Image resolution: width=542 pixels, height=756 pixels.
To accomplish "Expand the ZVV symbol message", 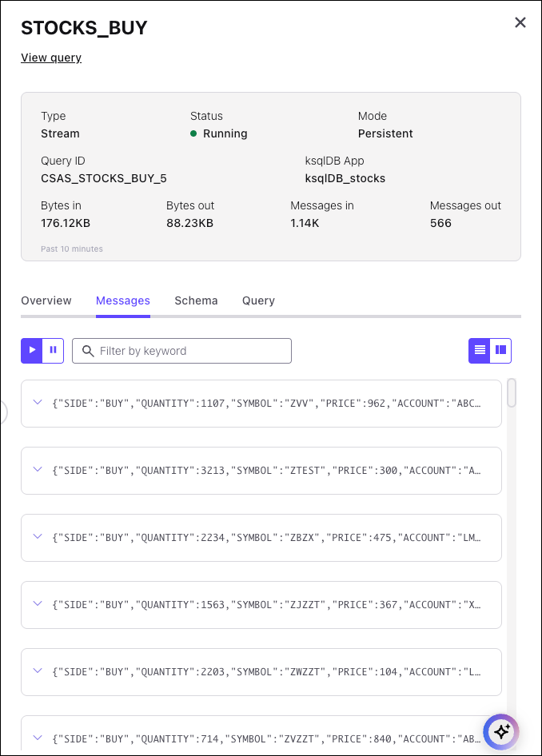I will pos(37,403).
